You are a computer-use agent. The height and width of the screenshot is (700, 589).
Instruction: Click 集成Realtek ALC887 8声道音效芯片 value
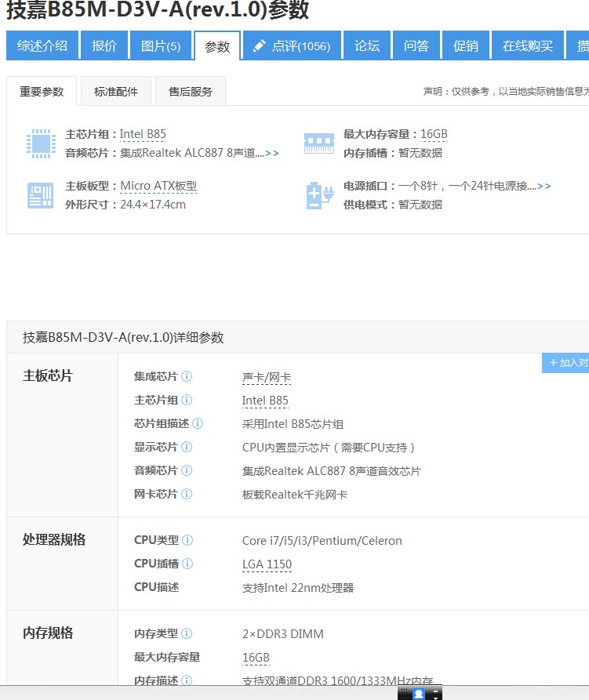(331, 471)
